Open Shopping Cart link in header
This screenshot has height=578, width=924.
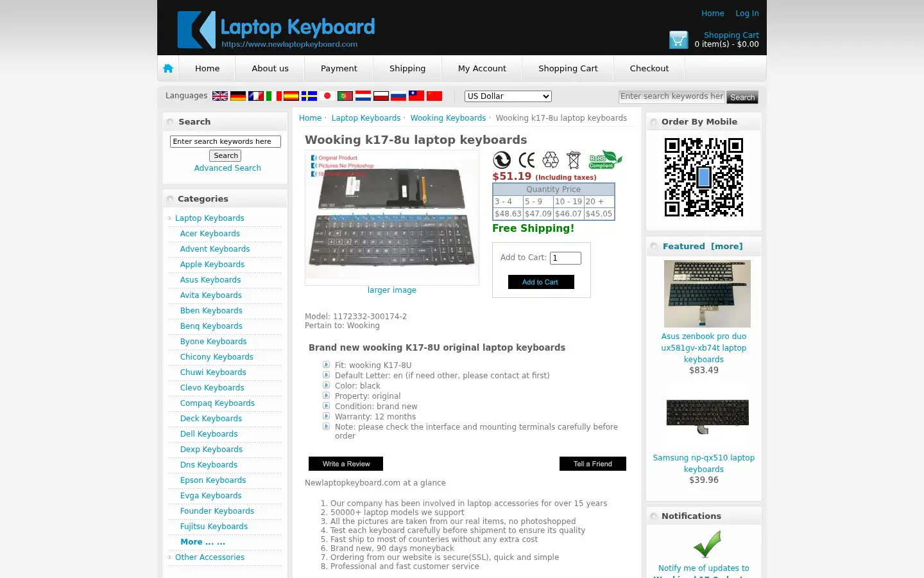pos(732,35)
